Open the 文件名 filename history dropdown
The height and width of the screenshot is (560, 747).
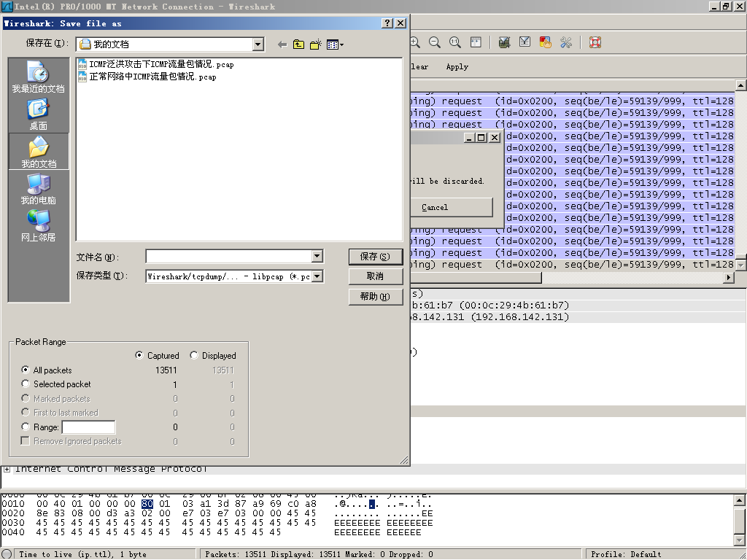click(317, 257)
